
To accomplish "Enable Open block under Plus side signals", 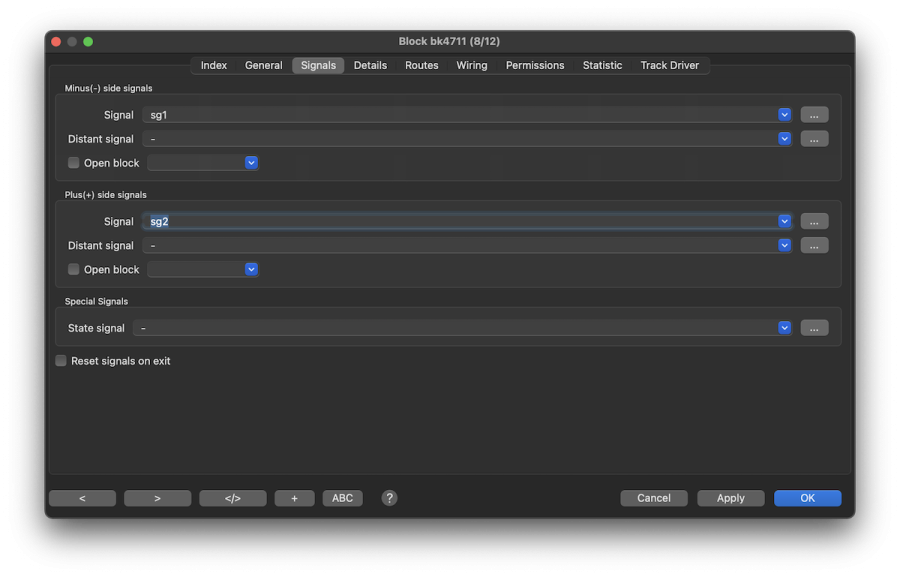I will [74, 269].
